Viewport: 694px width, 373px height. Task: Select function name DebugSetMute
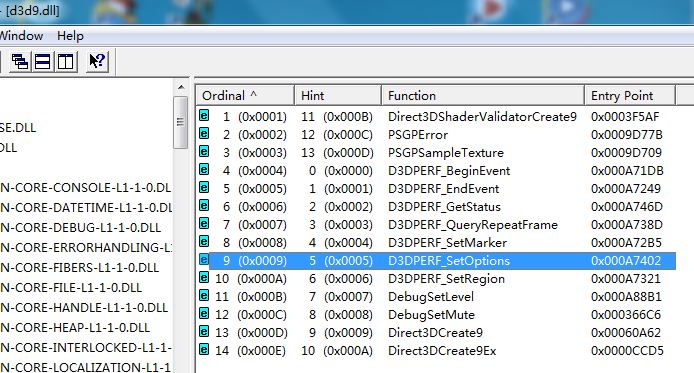[x=431, y=315]
